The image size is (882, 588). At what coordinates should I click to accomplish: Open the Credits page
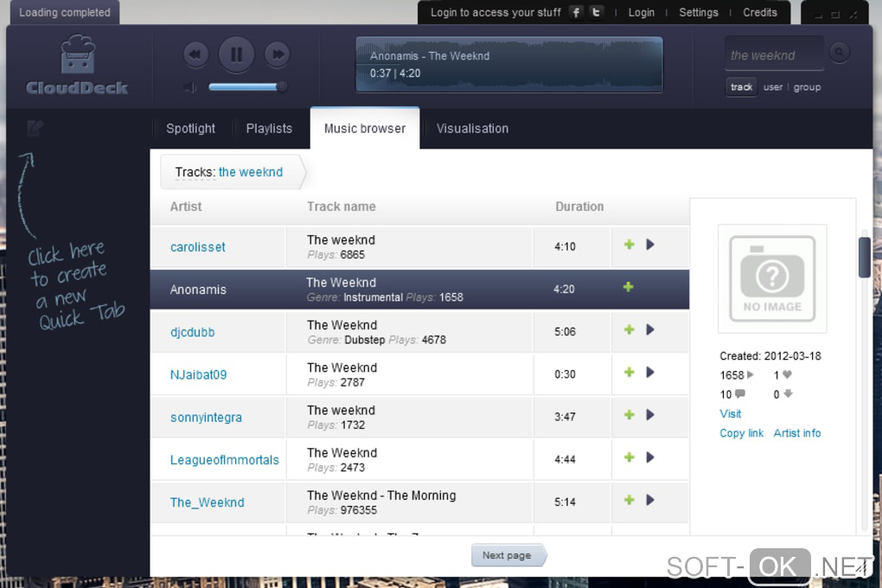tap(759, 12)
